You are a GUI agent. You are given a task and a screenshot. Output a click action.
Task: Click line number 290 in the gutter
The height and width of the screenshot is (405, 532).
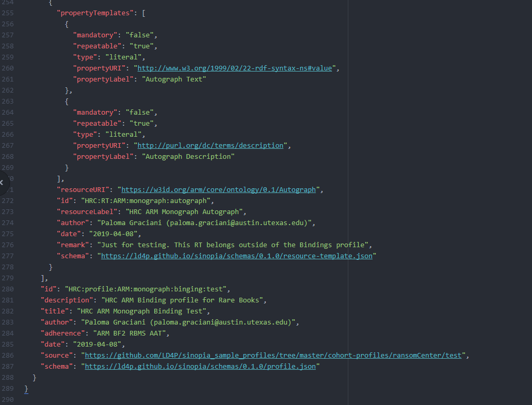click(7, 400)
